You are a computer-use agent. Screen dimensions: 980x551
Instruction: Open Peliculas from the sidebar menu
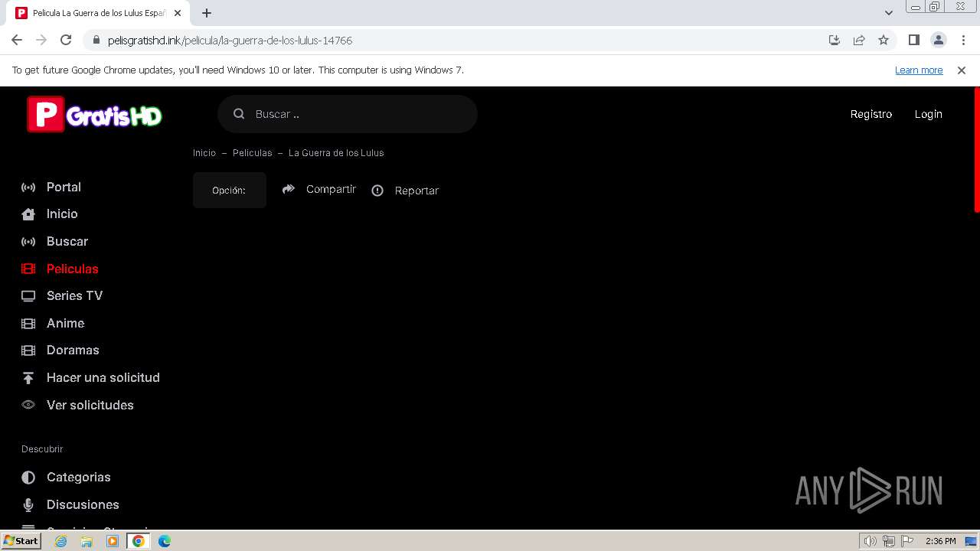73,269
